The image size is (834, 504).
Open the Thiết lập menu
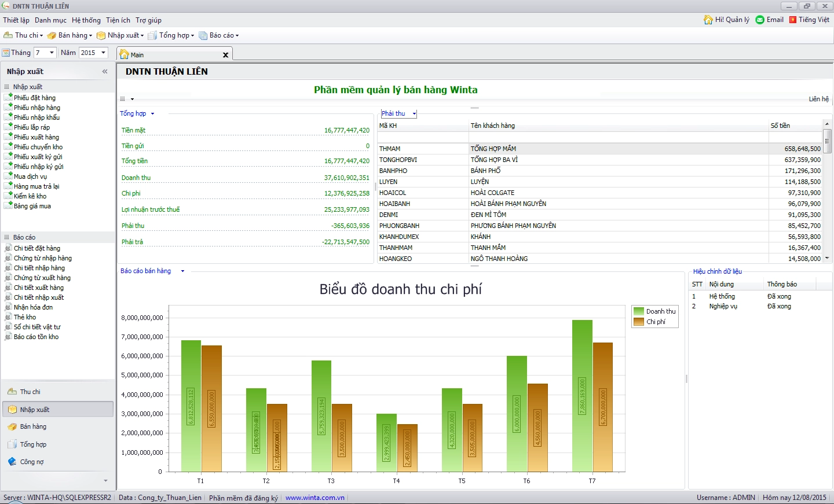click(16, 20)
